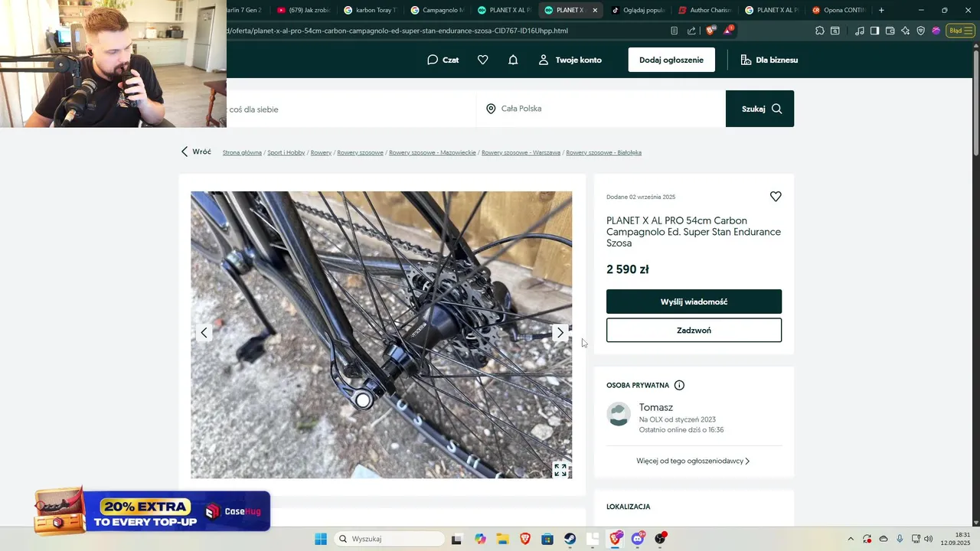Open the Windows Start menu

click(x=321, y=539)
